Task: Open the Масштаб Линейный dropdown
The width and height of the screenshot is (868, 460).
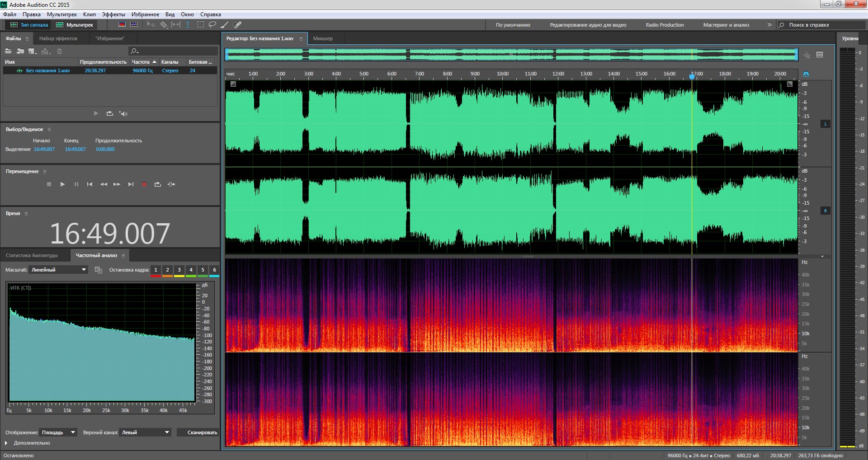Action: [58, 270]
